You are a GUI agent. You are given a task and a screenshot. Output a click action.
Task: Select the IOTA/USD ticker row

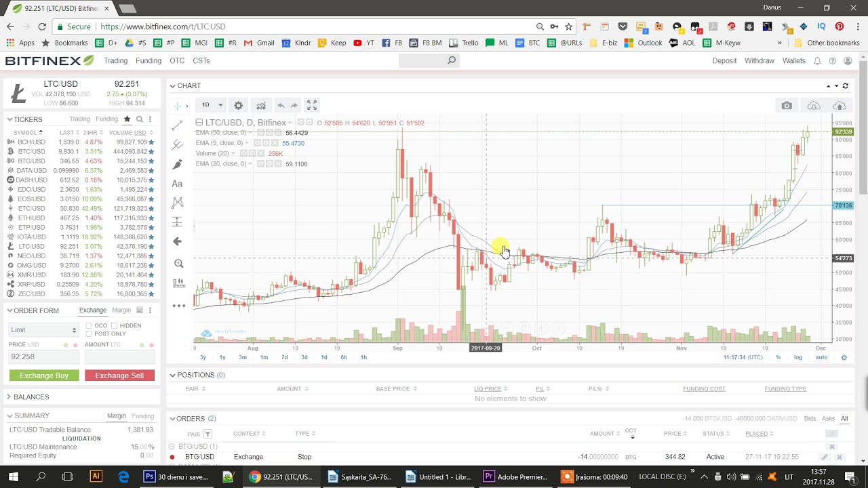(80, 237)
